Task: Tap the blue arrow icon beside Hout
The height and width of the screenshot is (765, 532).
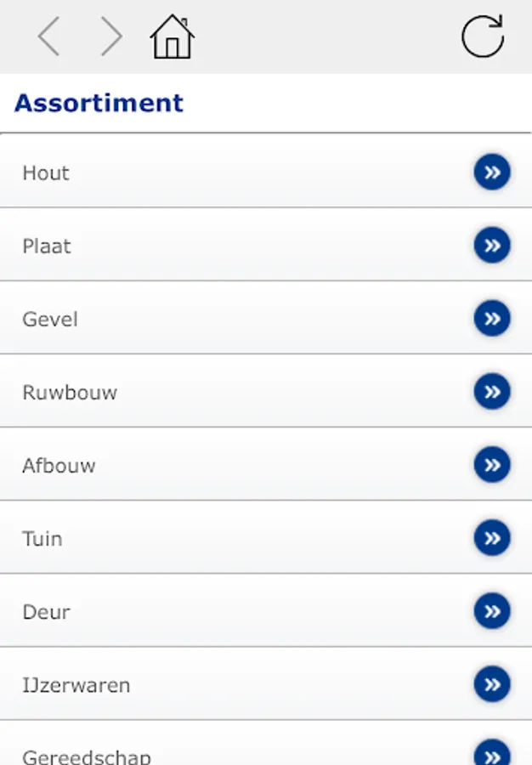Action: tap(491, 173)
